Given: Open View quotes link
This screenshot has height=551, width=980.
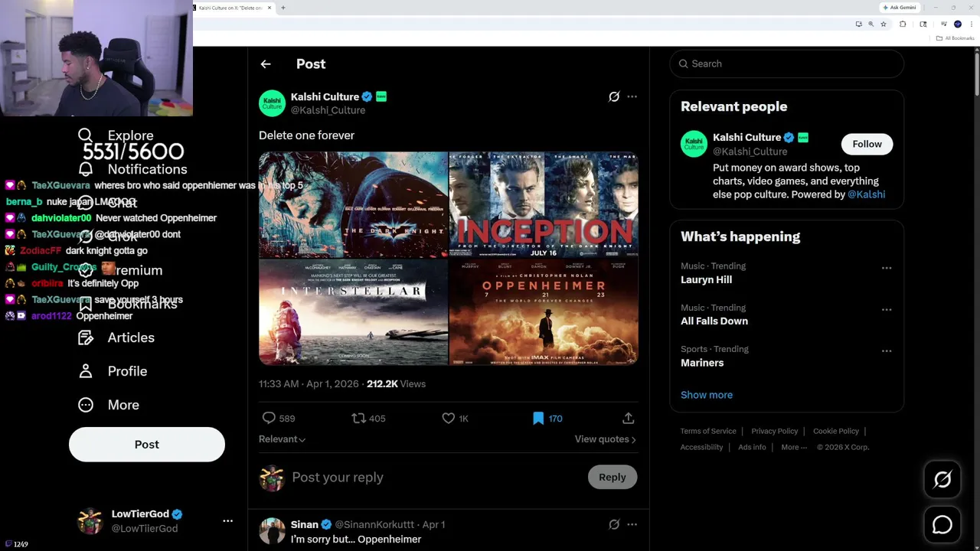Looking at the screenshot, I should tap(605, 439).
